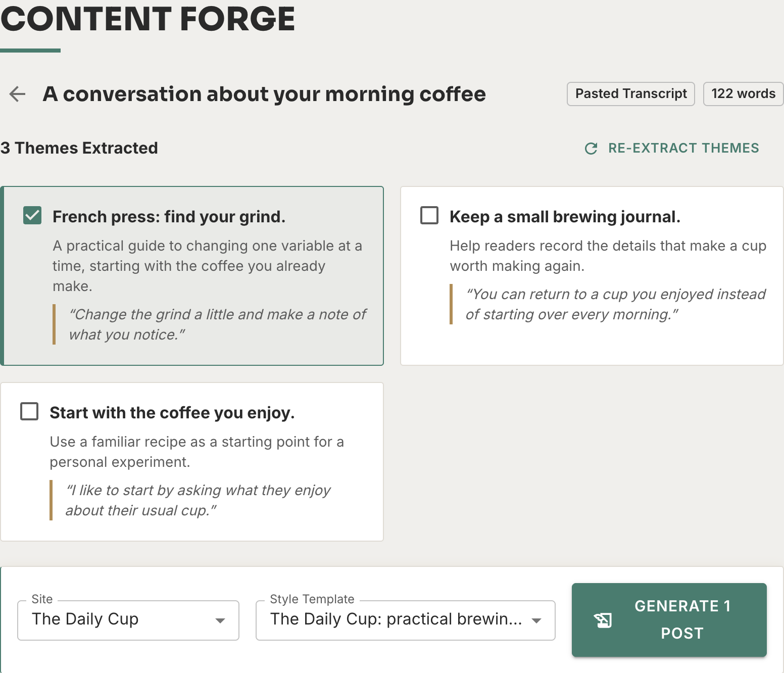Click the post icon on the Generate button

point(603,620)
